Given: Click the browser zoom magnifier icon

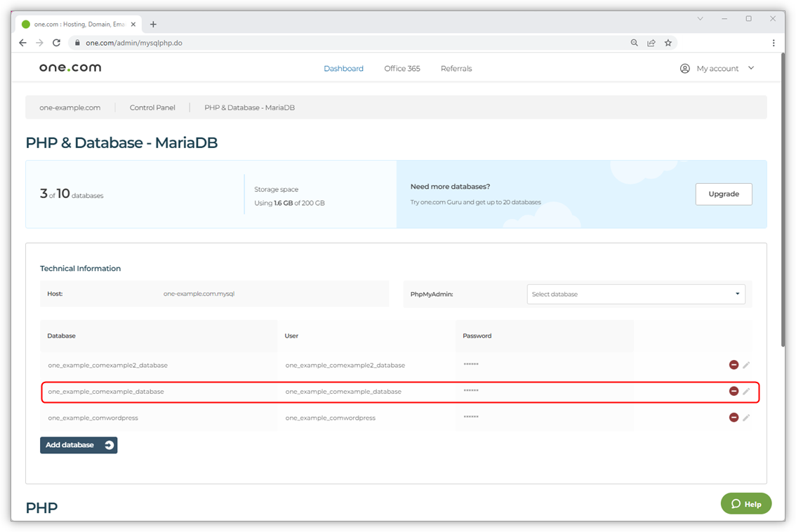Looking at the screenshot, I should coord(634,43).
